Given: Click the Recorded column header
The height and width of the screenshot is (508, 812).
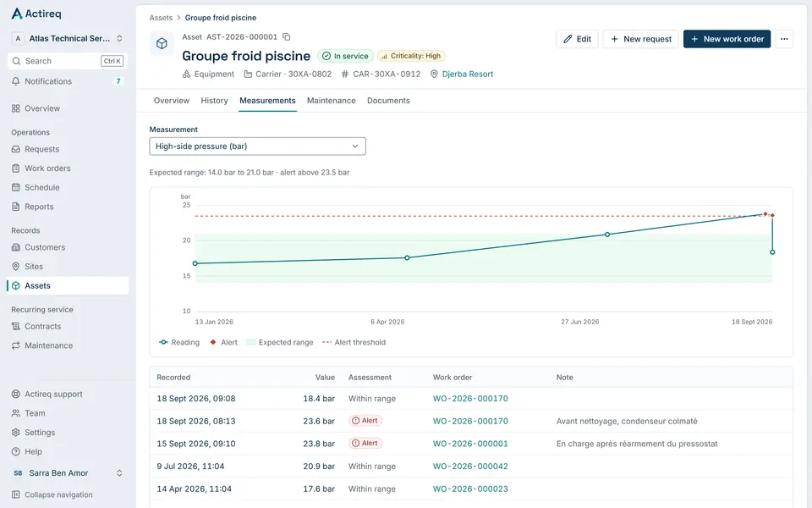Looking at the screenshot, I should (173, 378).
